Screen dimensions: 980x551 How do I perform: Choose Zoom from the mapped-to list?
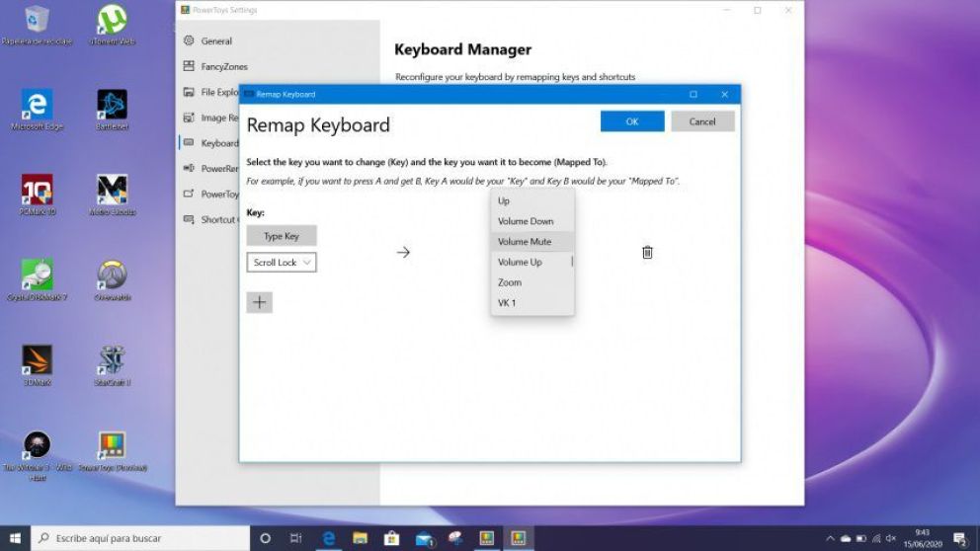pyautogui.click(x=532, y=282)
